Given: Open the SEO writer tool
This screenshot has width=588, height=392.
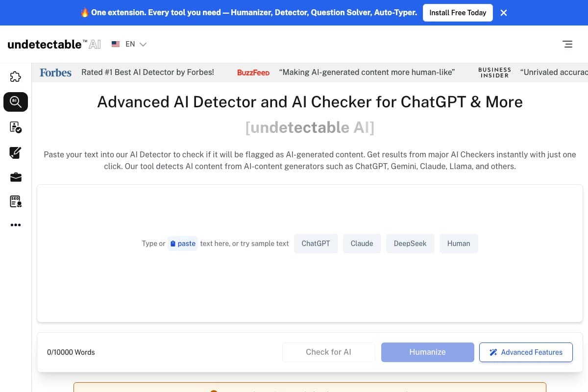Looking at the screenshot, I should click(x=16, y=201).
